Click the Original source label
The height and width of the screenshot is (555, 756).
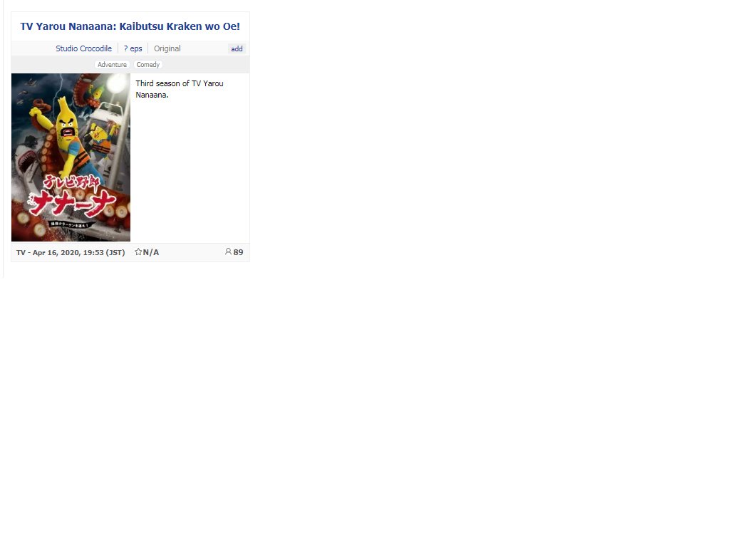(167, 48)
